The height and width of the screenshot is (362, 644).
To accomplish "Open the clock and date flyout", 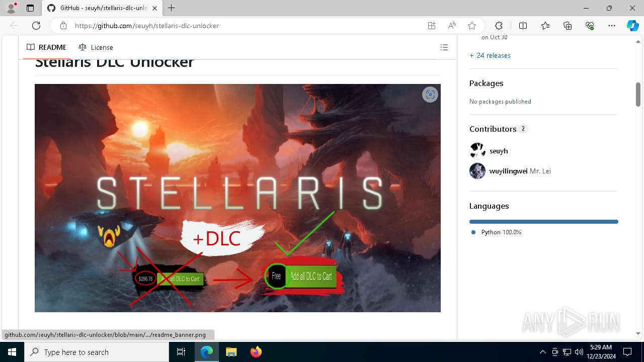I will click(x=601, y=352).
